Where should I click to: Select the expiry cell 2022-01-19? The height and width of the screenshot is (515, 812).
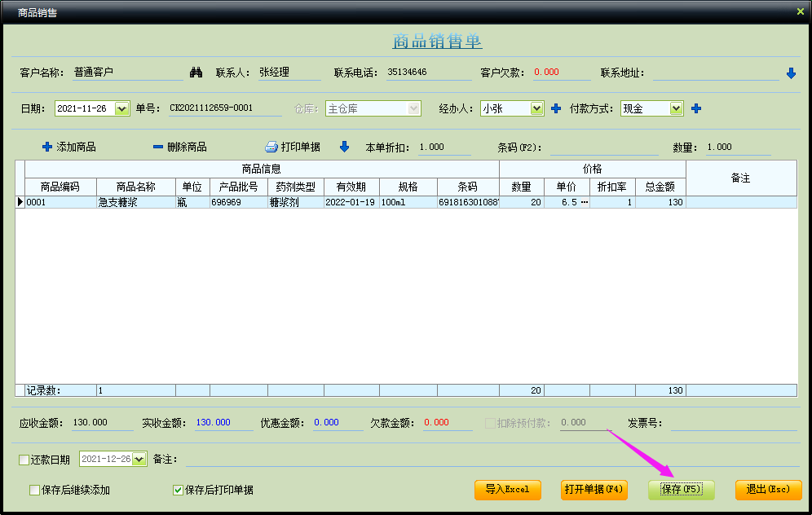pyautogui.click(x=351, y=202)
